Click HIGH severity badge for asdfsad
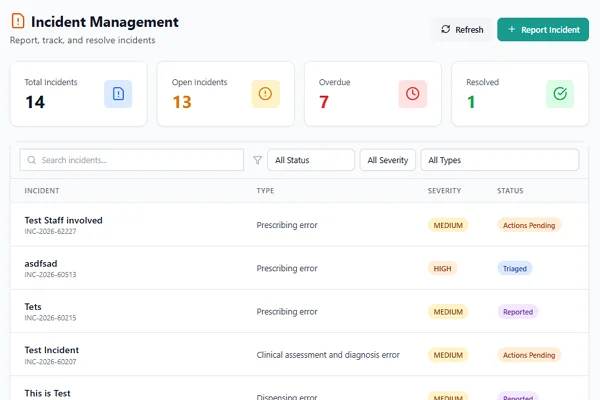The height and width of the screenshot is (400, 600). [x=442, y=269]
